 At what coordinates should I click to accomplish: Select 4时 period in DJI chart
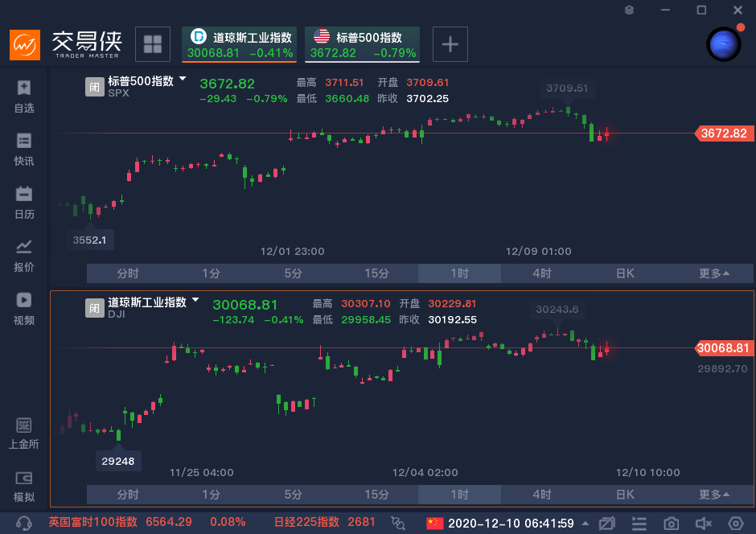point(542,495)
